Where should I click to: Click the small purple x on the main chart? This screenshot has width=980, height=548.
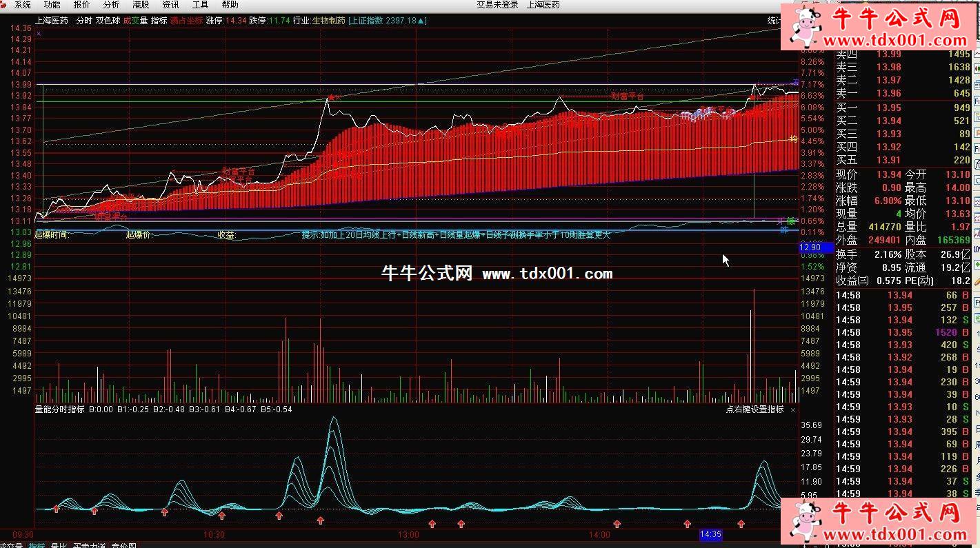coord(39,34)
